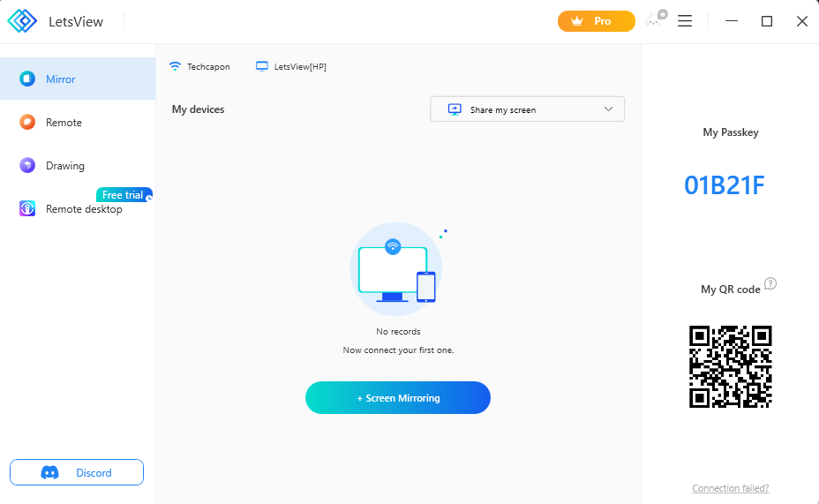Click the Remote desktop sidebar icon
819x504 pixels.
coord(27,208)
